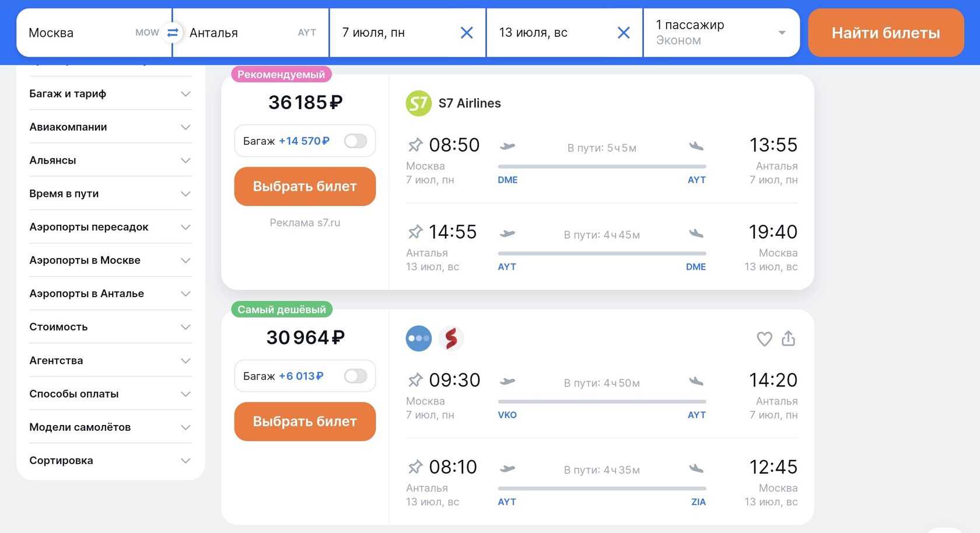Image resolution: width=980 pixels, height=533 pixels.
Task: Open passenger and class dropdown
Action: [722, 33]
